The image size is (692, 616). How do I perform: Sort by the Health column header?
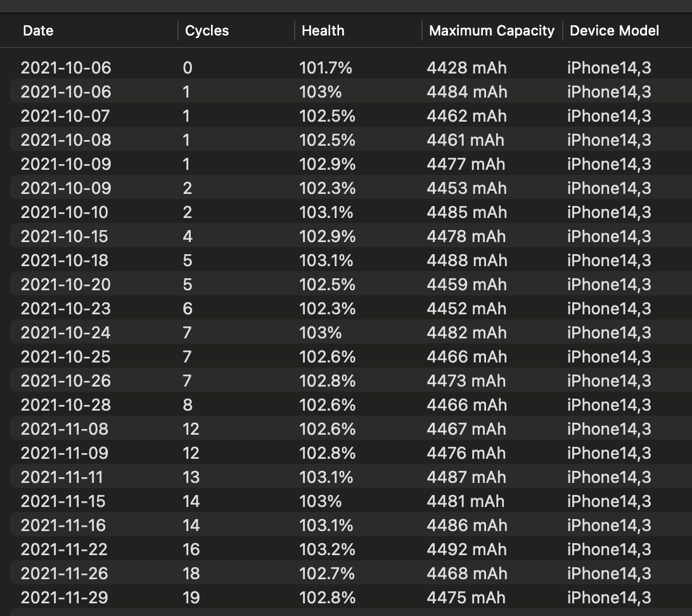[323, 30]
